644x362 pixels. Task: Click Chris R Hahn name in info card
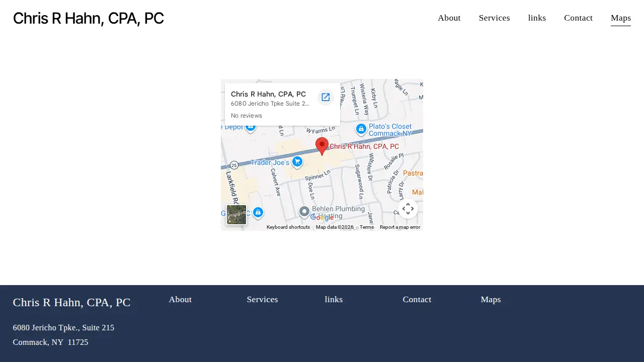coord(268,94)
